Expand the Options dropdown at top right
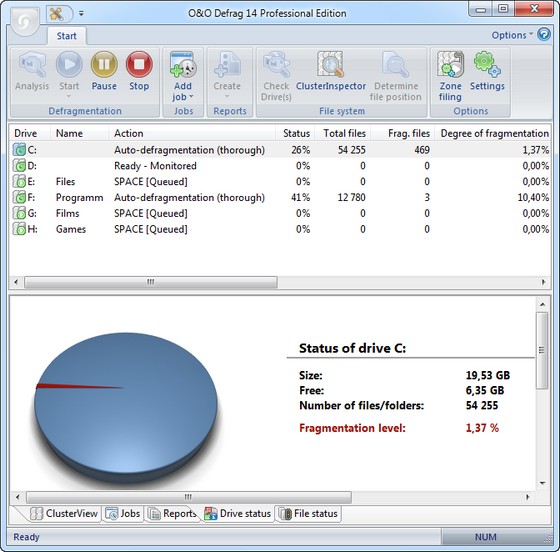 point(512,35)
